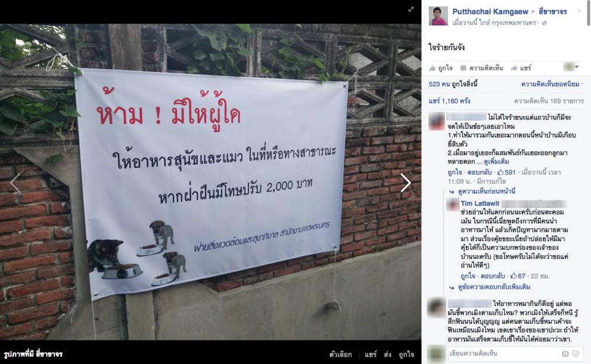Go to previous photo with left arrow

click(15, 184)
